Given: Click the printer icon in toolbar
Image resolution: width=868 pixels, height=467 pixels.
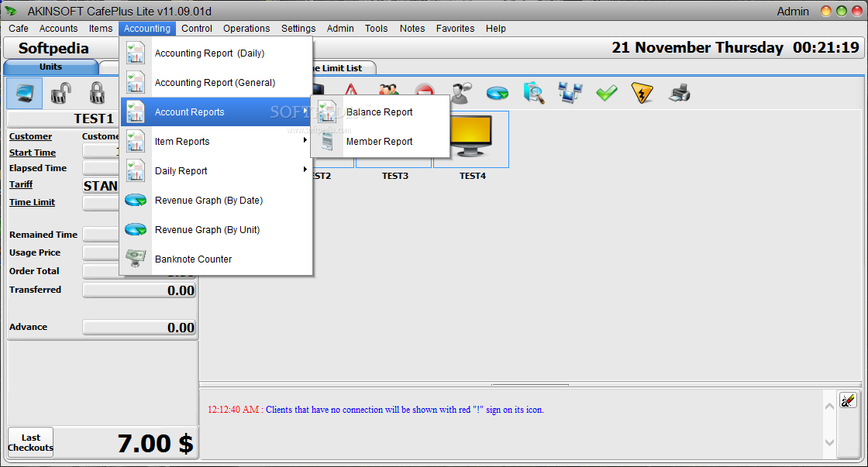Looking at the screenshot, I should pos(679,93).
